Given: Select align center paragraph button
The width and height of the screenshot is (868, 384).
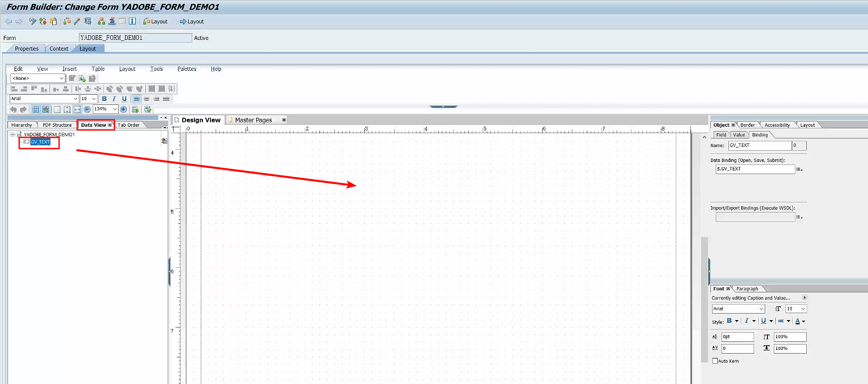Looking at the screenshot, I should 146,99.
